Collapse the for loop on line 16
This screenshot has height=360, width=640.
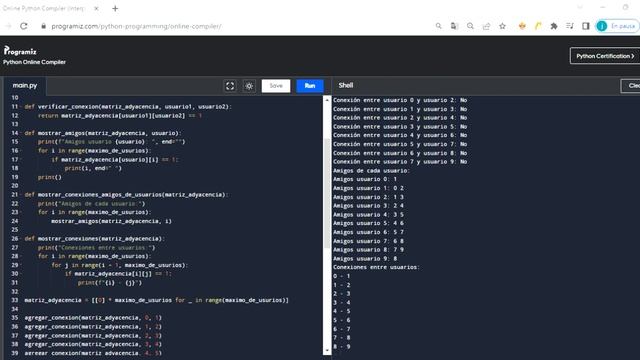click(21, 151)
